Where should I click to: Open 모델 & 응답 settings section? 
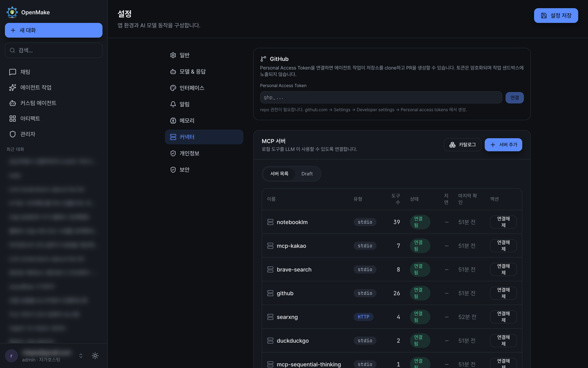pos(204,72)
